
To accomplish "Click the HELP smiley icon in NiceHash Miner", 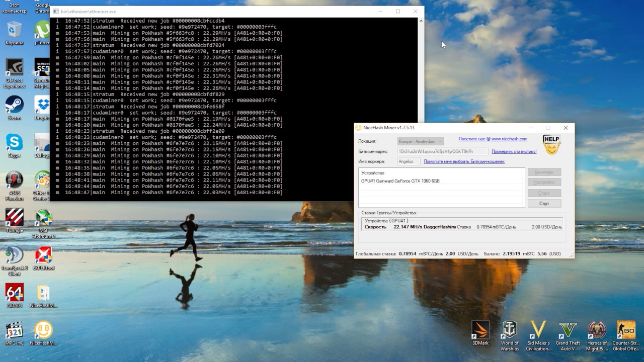I will pyautogui.click(x=551, y=144).
